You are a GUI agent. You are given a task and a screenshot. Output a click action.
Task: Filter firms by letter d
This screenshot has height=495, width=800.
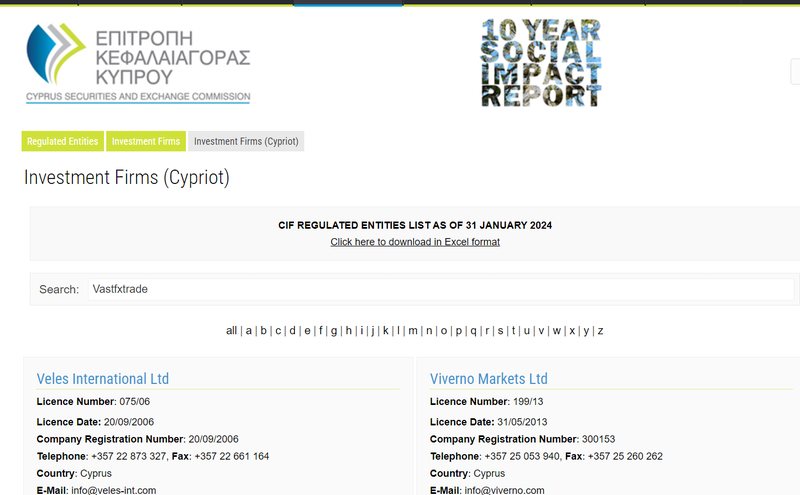(292, 331)
